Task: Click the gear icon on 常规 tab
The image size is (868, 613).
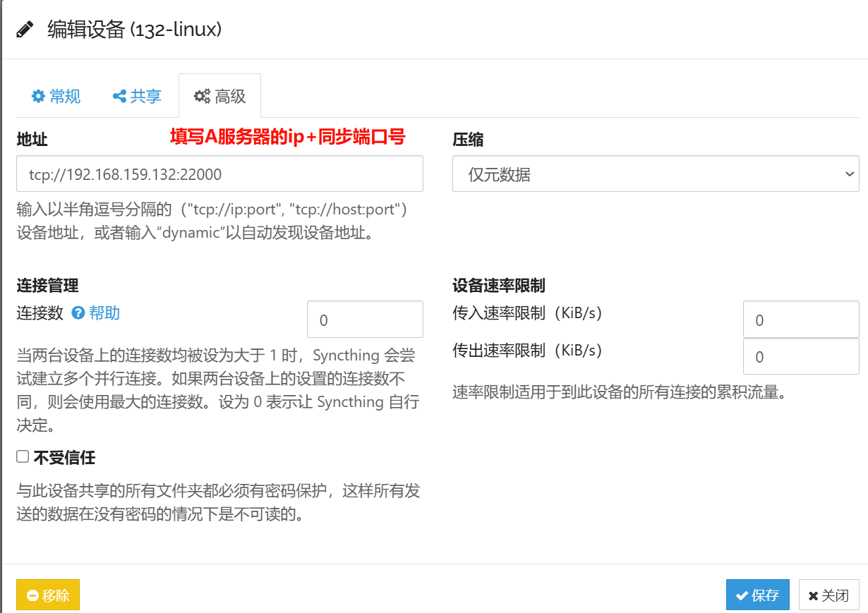Action: pyautogui.click(x=38, y=97)
